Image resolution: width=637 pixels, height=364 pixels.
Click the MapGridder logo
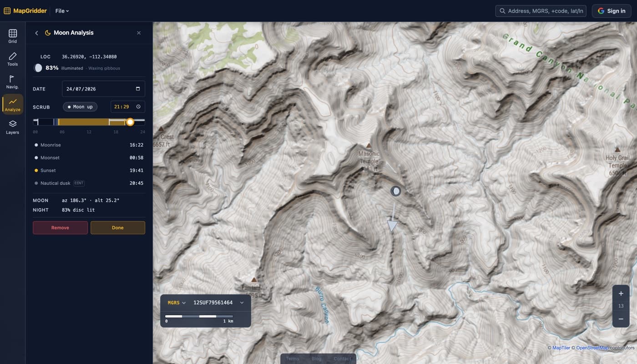(x=25, y=10)
